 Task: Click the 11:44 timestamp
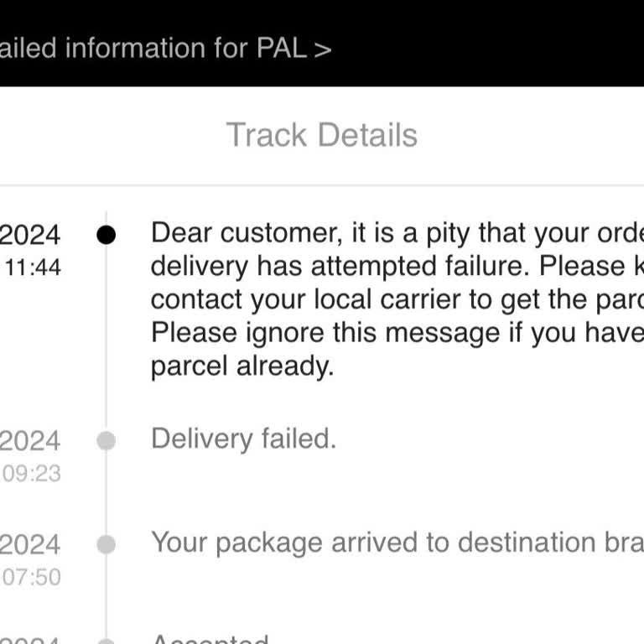coord(33,267)
